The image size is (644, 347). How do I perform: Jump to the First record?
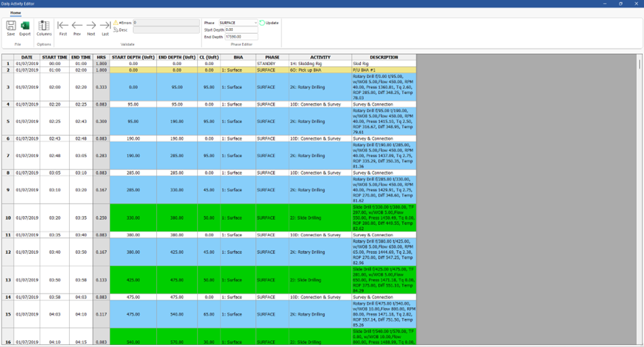[x=63, y=27]
